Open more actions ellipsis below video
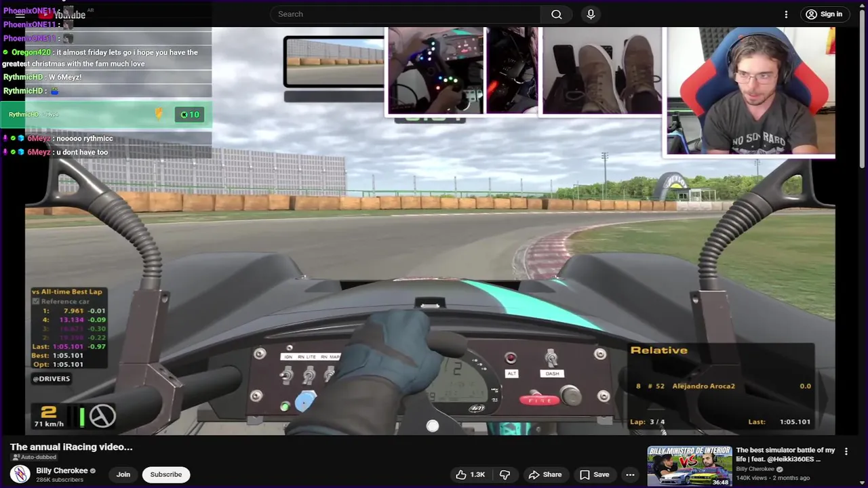This screenshot has width=868, height=488. 630,474
